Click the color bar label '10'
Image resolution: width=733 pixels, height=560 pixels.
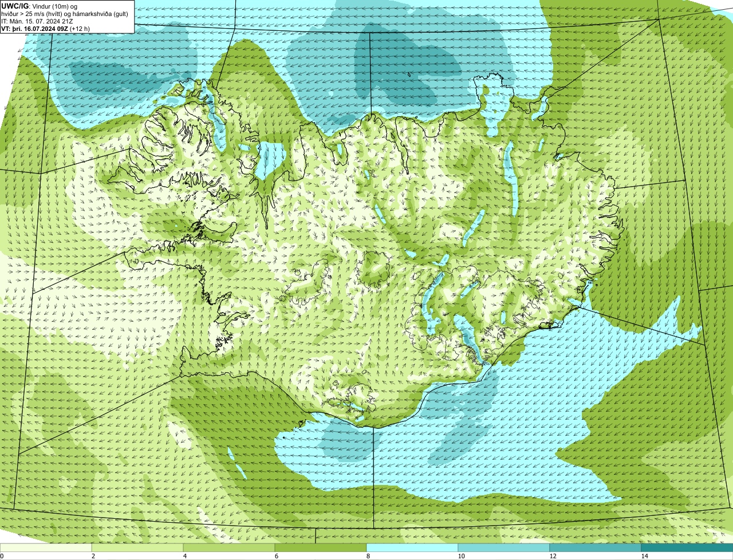coord(460,556)
